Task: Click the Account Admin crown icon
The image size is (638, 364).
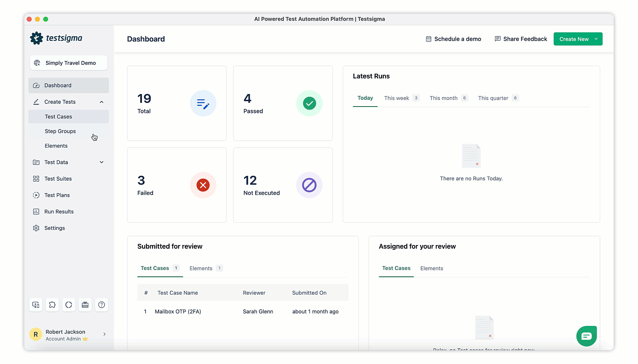Action: (85, 339)
